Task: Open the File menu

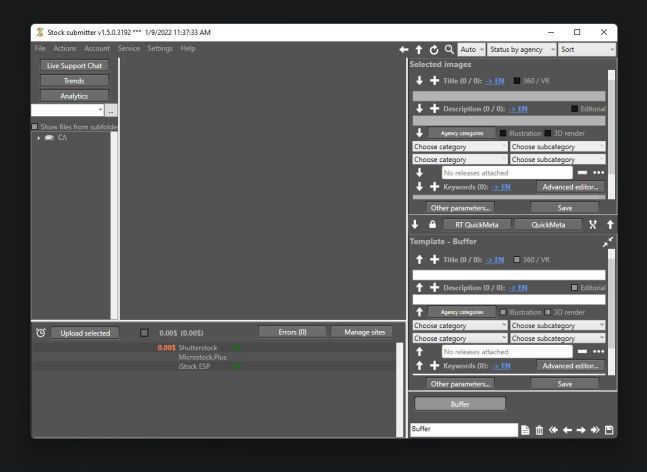Action: point(40,48)
